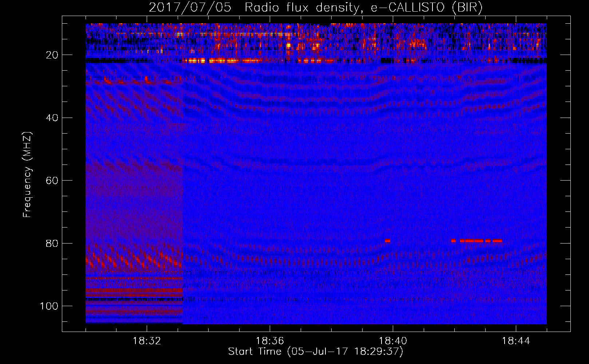Click the y-axis tick label '20'
This screenshot has width=589, height=364.
point(52,55)
